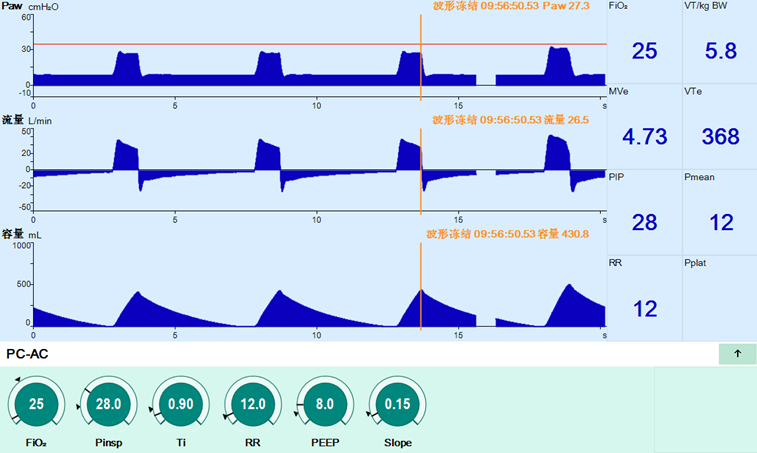Select the VT/kg BW value 5.8 tile
757x453 pixels.
(x=720, y=42)
